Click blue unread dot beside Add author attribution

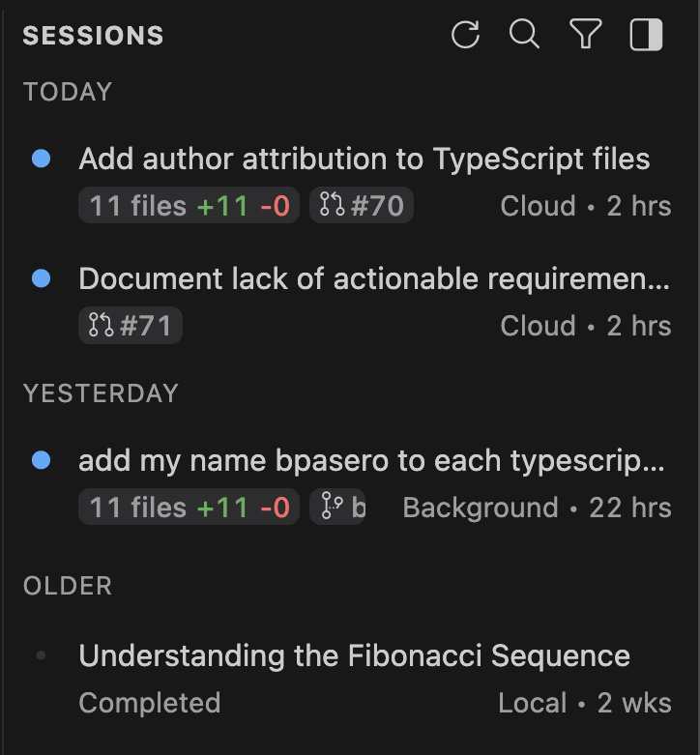click(42, 159)
